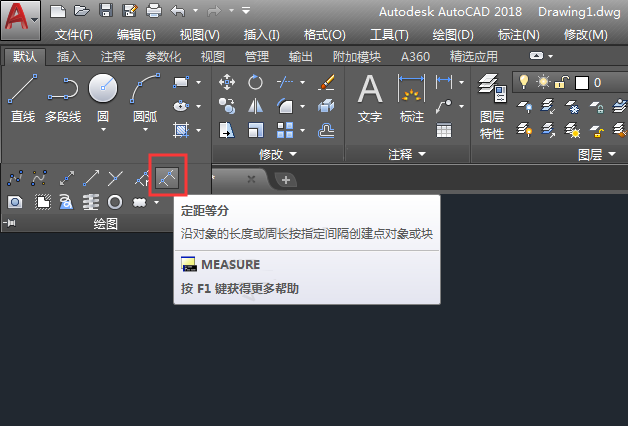This screenshot has width=628, height=426.
Task: Select the Multiple Points tool
Action: [x=115, y=178]
